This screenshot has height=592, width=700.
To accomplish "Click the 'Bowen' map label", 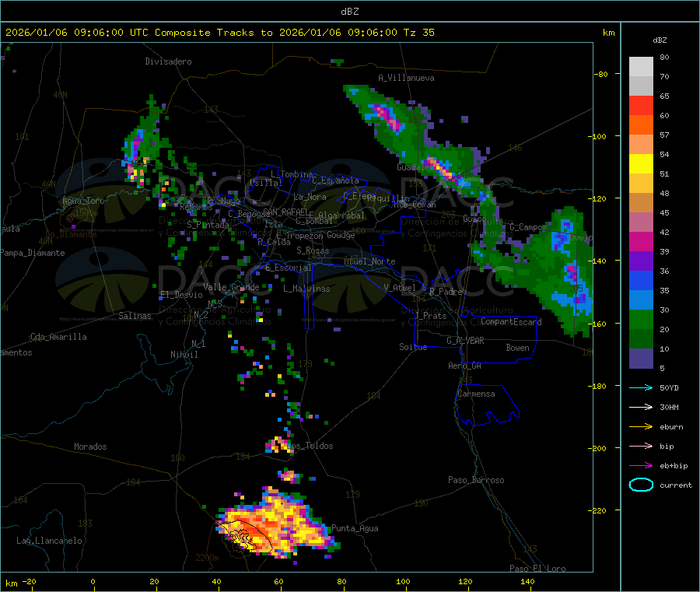I will coord(517,348).
